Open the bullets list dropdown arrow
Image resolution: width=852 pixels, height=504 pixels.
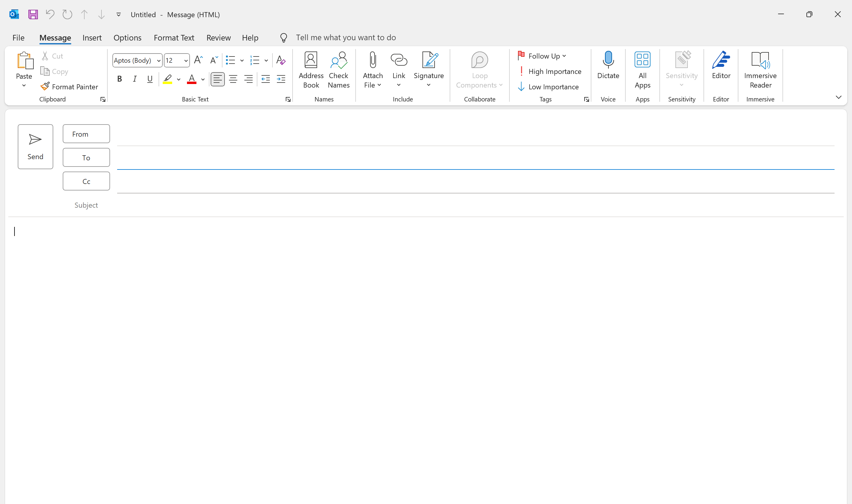click(242, 61)
